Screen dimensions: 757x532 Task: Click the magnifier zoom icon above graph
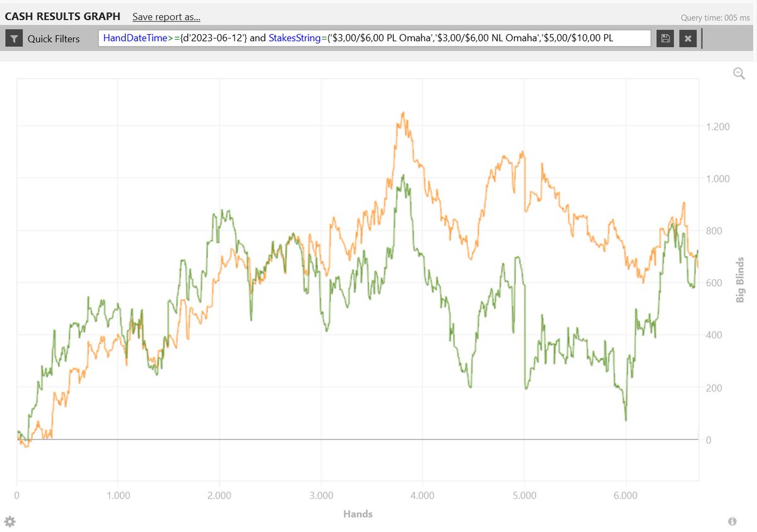[x=739, y=74]
